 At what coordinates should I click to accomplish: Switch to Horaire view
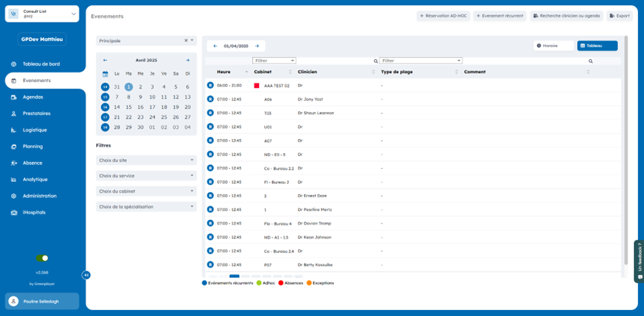click(553, 46)
